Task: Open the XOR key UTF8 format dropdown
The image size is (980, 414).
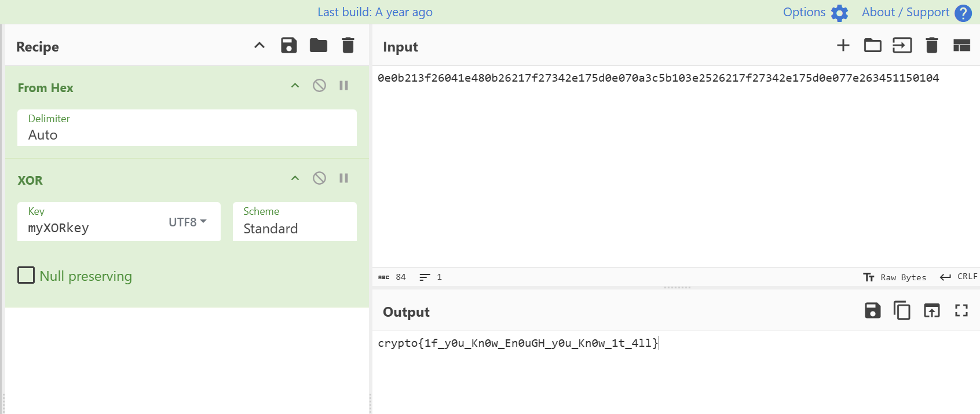Action: pyautogui.click(x=188, y=222)
